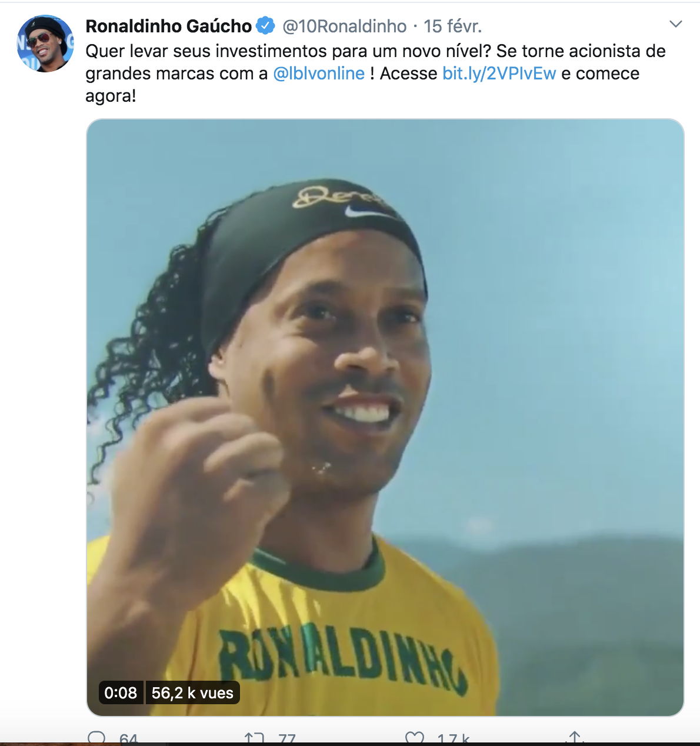Click the 1,7 k likes count

click(453, 738)
